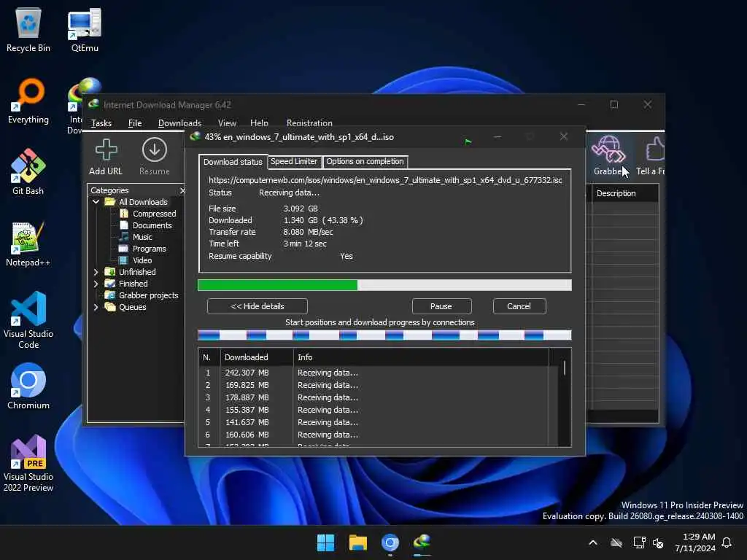This screenshot has height=560, width=747.
Task: Click the connections progress segment bar
Action: point(384,335)
